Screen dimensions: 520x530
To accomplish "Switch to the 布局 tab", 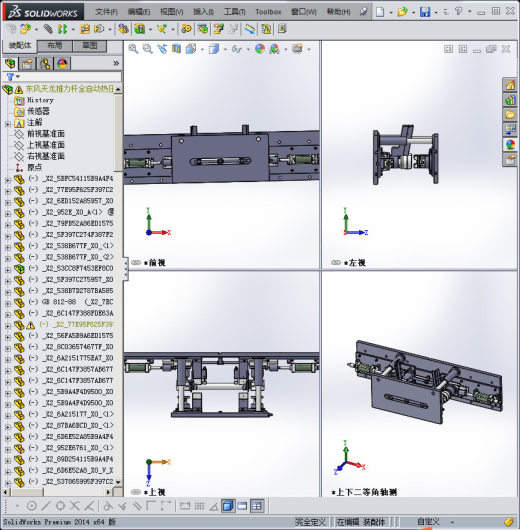I will click(x=54, y=46).
